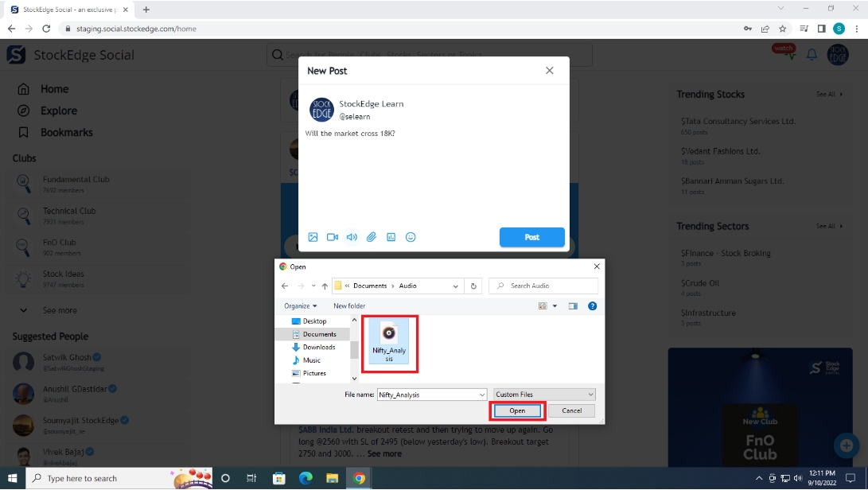Refresh the Audio folder listing

point(474,286)
